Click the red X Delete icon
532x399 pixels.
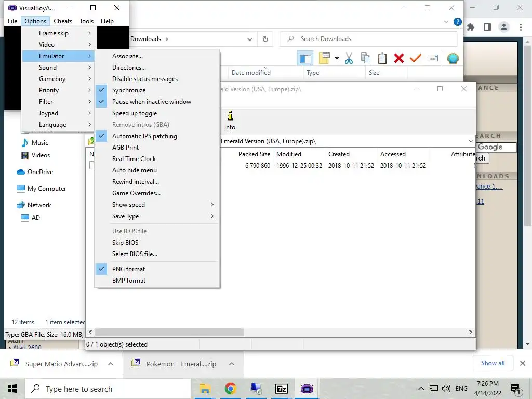[x=399, y=58]
